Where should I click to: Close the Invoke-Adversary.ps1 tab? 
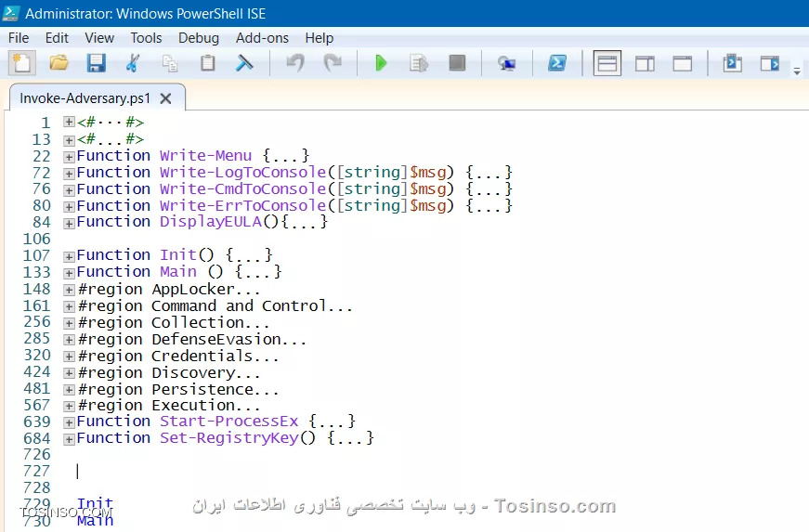pos(165,98)
